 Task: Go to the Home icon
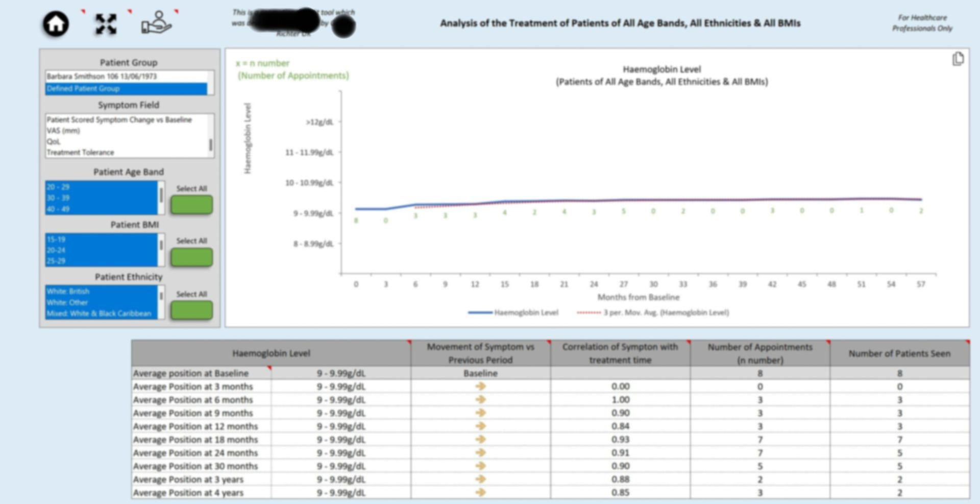(56, 23)
